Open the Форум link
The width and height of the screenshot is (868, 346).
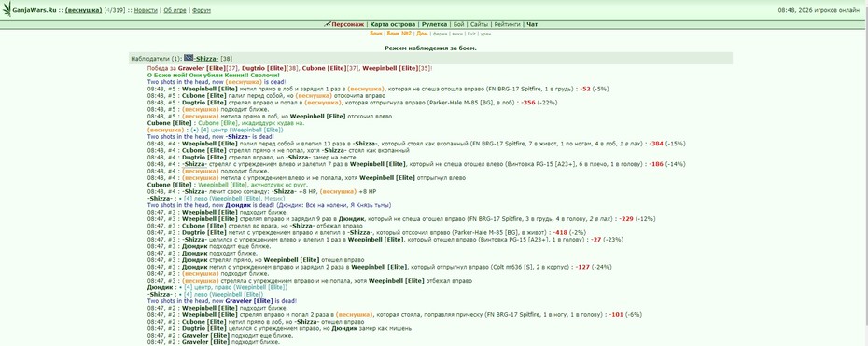click(x=202, y=10)
